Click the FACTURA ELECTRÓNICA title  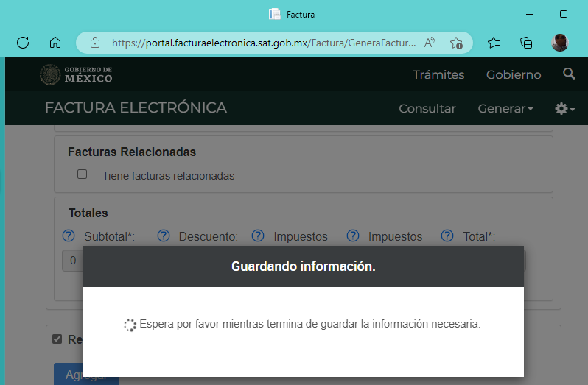pyautogui.click(x=136, y=108)
